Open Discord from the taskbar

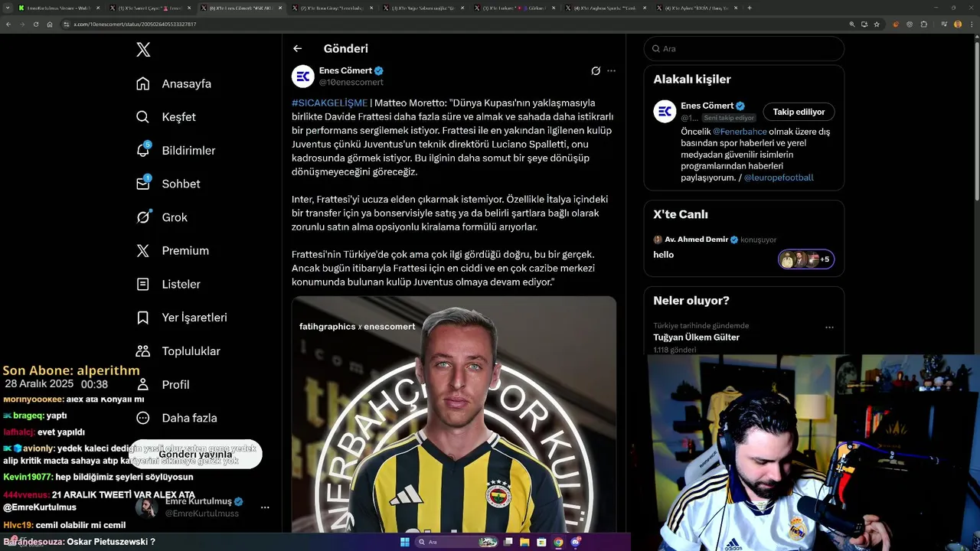point(576,542)
